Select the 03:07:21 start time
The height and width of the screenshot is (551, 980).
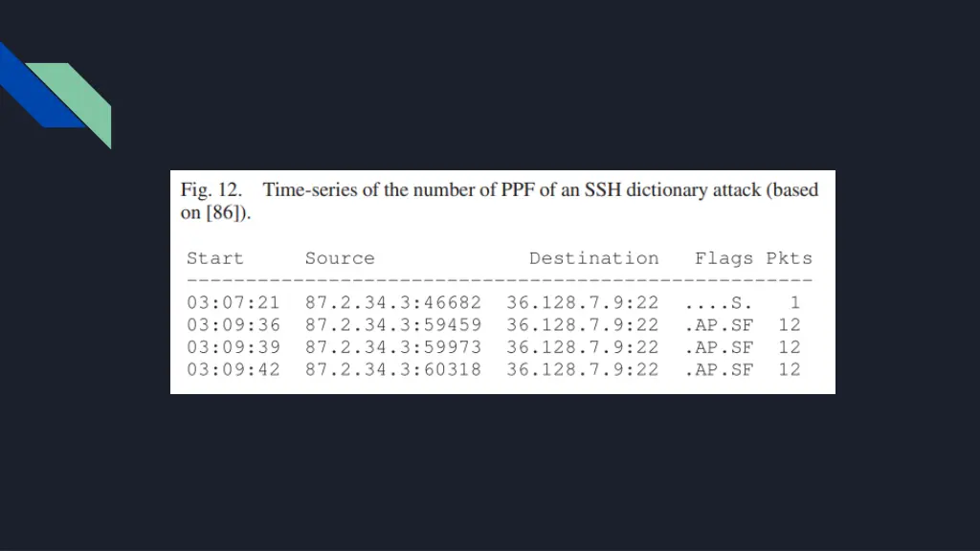234,302
